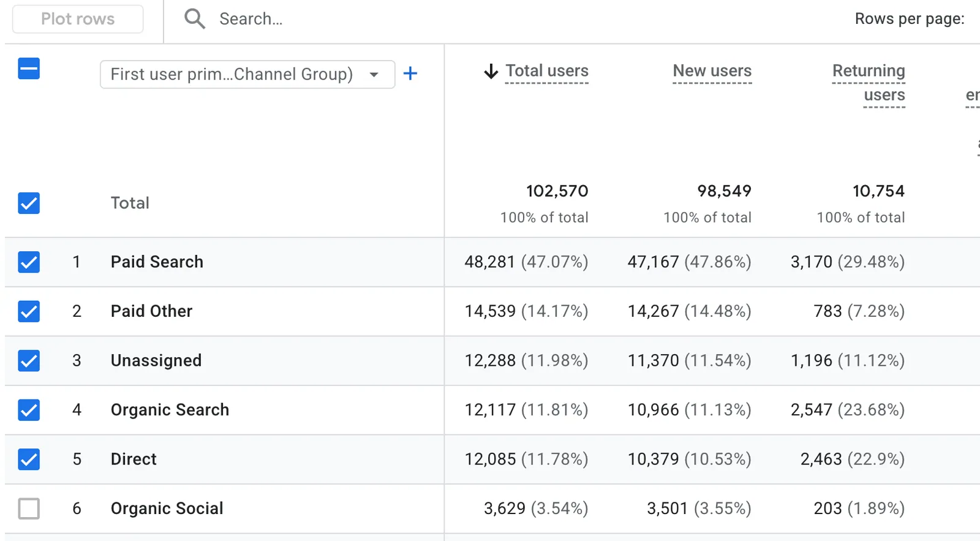Click the search magnifier icon
This screenshot has width=980, height=541.
click(x=195, y=19)
